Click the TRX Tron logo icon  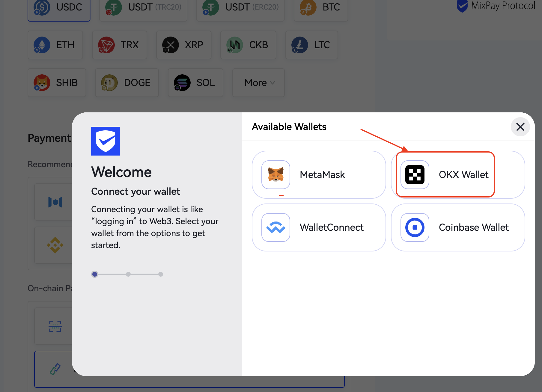pyautogui.click(x=106, y=45)
